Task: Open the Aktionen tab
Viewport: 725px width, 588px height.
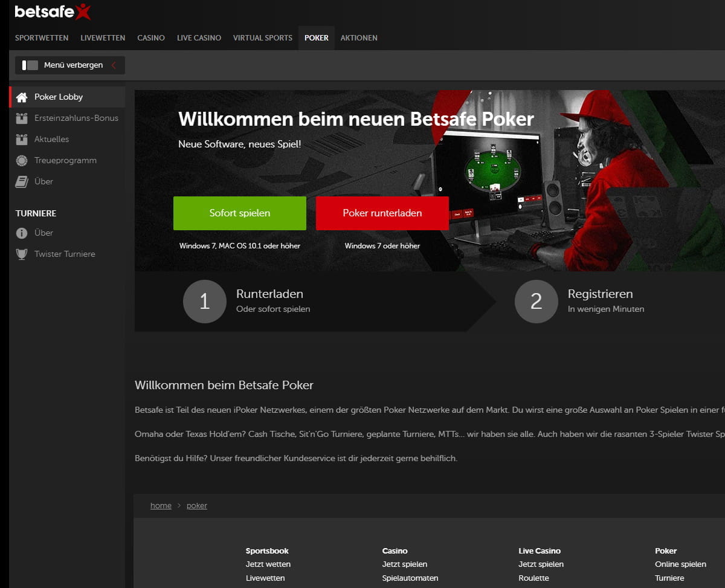Action: pyautogui.click(x=359, y=37)
